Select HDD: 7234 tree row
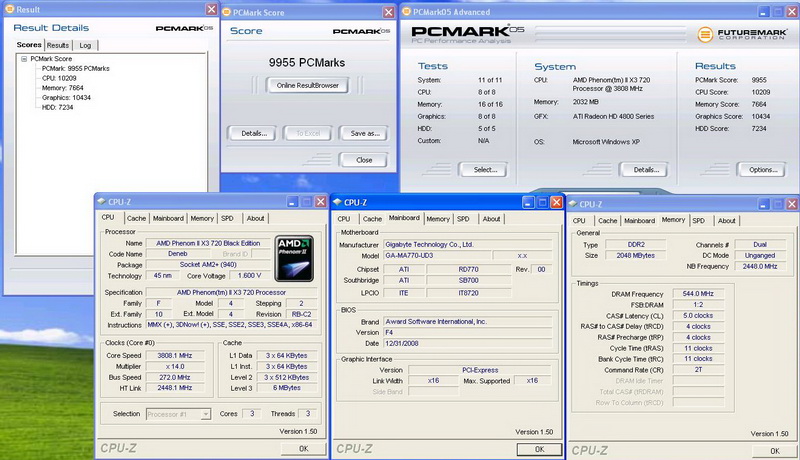 click(58, 107)
